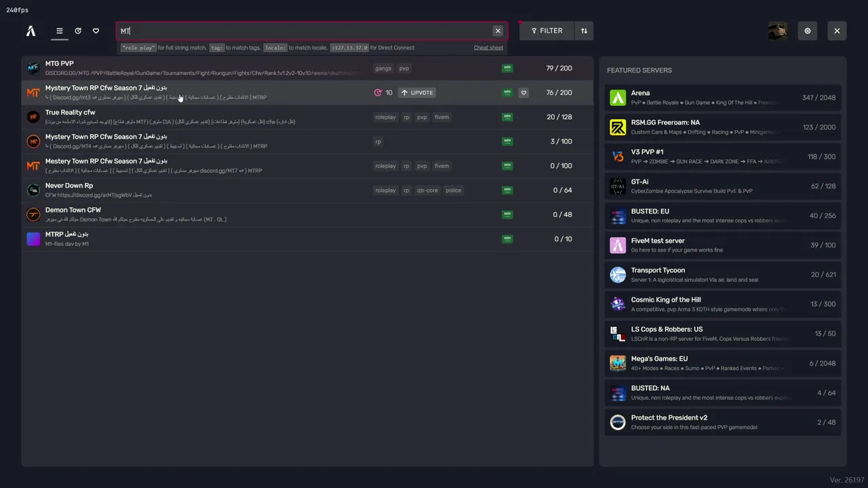The width and height of the screenshot is (868, 488).
Task: Click the Transport Tycoon server thumbnail
Action: tap(618, 274)
